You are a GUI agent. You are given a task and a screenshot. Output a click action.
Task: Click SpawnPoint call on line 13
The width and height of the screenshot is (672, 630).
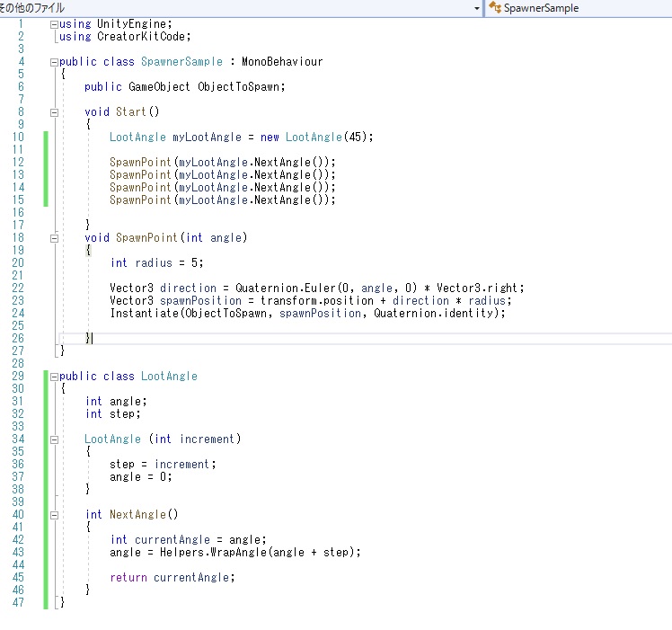point(140,175)
